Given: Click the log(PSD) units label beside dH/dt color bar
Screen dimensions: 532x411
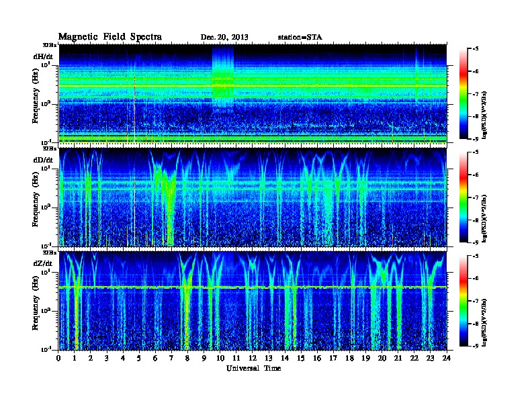Looking at the screenshot, I should (484, 115).
